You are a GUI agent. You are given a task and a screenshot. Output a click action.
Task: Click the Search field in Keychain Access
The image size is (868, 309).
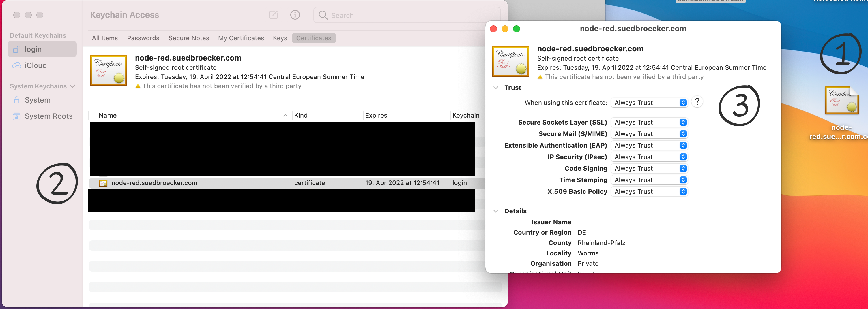click(407, 15)
